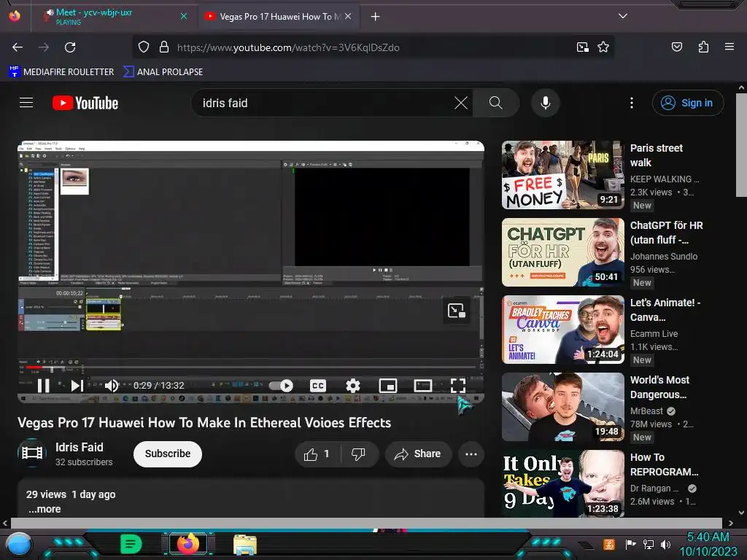
Task: Open system volume tray icon
Action: 665,544
